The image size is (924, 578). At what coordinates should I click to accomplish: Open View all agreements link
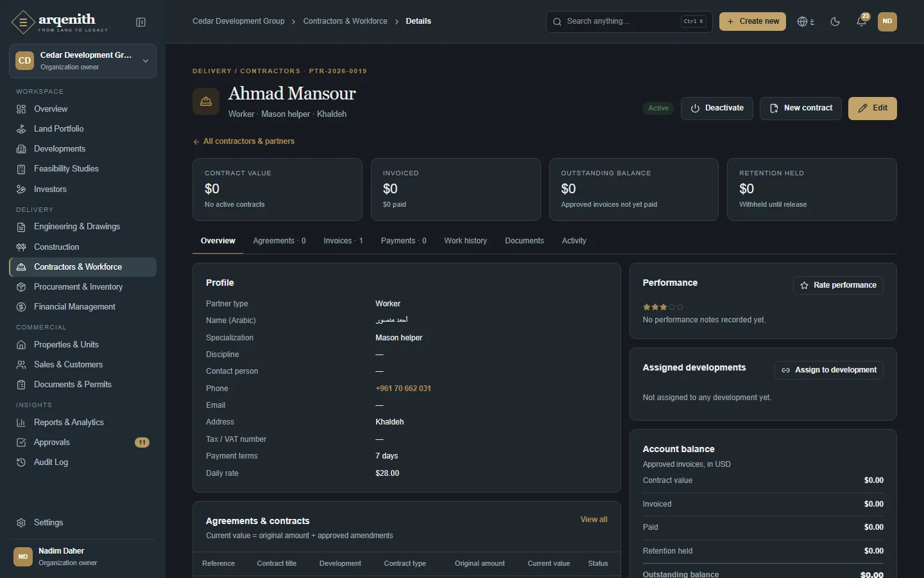click(x=594, y=520)
